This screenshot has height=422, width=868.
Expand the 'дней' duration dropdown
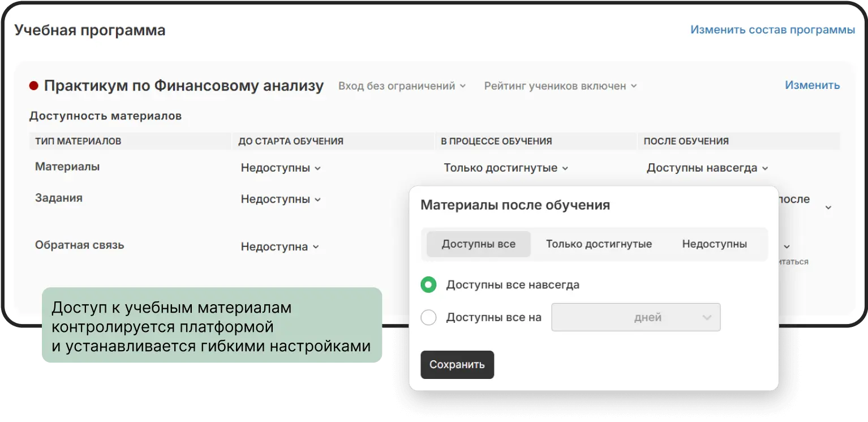pyautogui.click(x=635, y=317)
